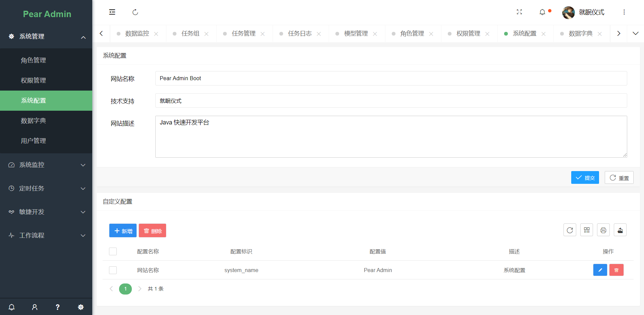Export table data icon
This screenshot has width=644, height=315.
[x=620, y=230]
